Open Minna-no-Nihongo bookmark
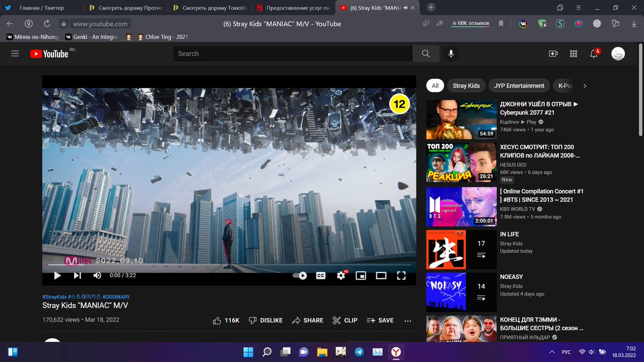Viewport: 644px width, 362px height. (x=34, y=37)
